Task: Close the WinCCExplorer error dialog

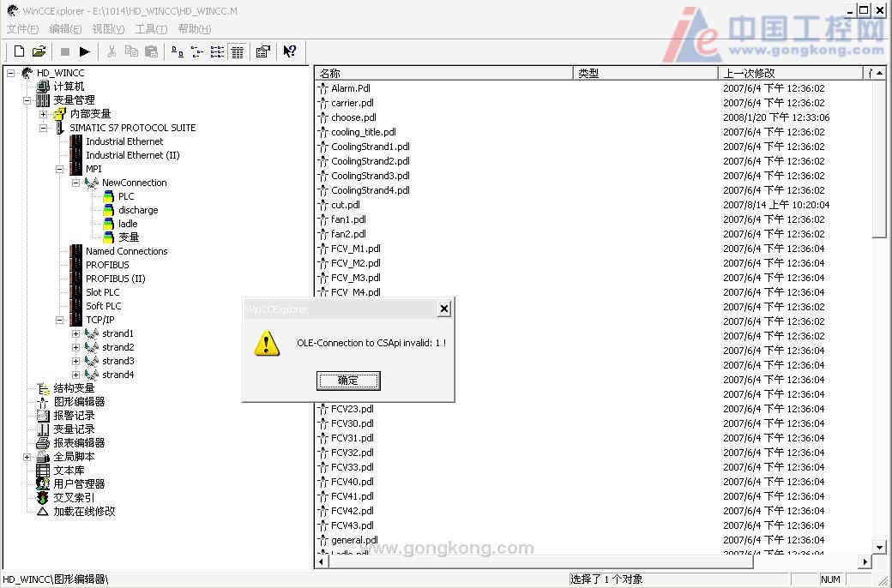Action: pyautogui.click(x=444, y=309)
